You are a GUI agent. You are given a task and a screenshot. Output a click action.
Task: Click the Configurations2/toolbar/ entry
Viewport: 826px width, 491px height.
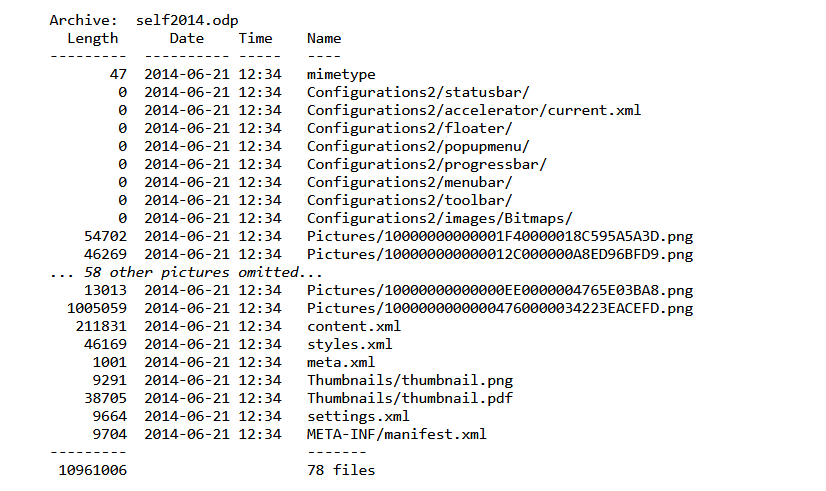pos(409,200)
